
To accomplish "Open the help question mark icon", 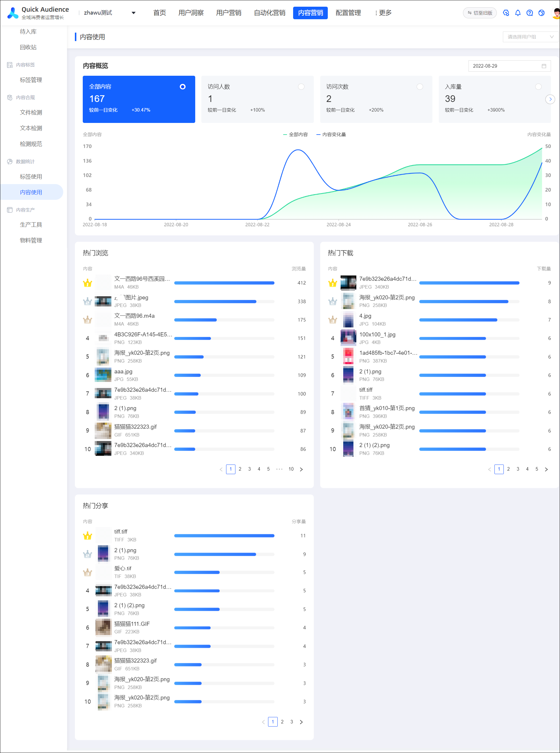I will (x=529, y=13).
